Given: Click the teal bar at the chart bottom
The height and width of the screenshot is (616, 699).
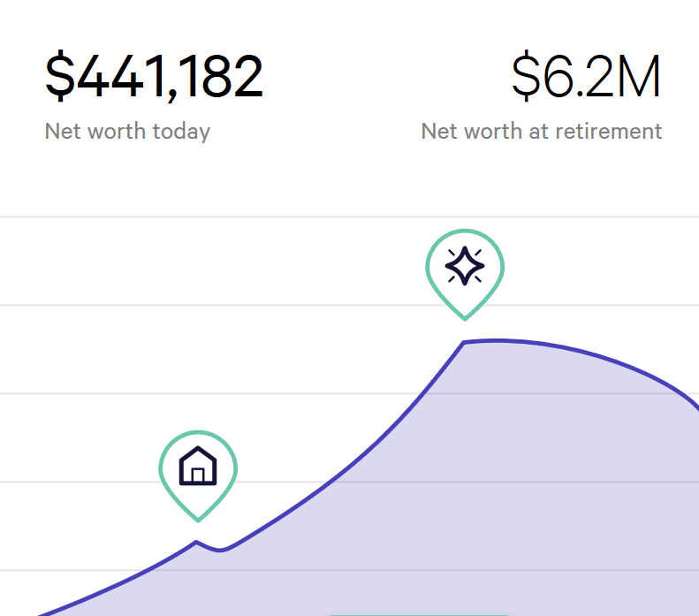Looking at the screenshot, I should [415, 614].
